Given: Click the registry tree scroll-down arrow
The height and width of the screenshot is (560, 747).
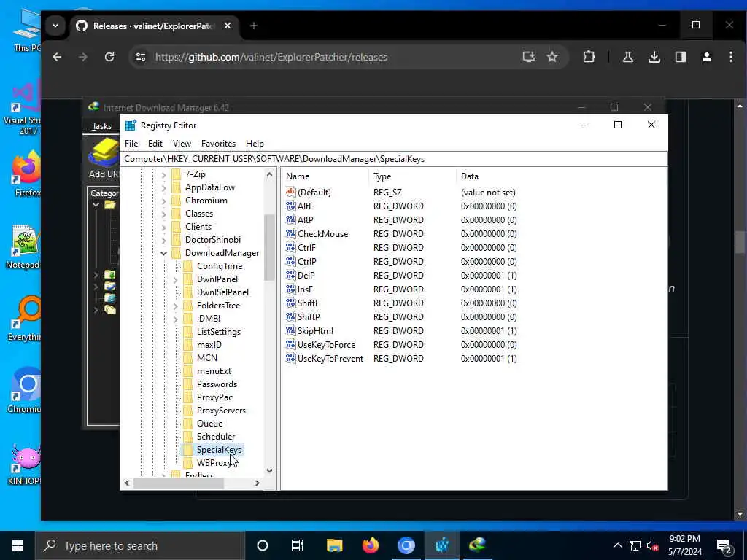Looking at the screenshot, I should 269,471.
